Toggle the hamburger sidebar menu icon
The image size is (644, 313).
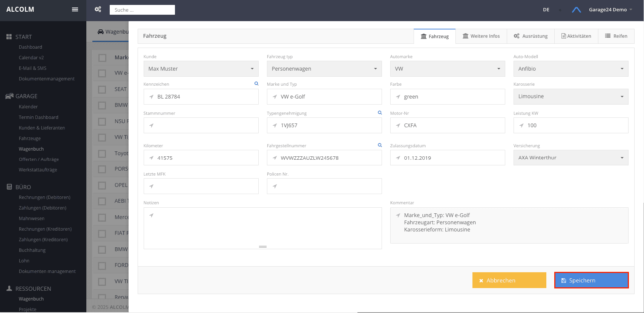[75, 9]
